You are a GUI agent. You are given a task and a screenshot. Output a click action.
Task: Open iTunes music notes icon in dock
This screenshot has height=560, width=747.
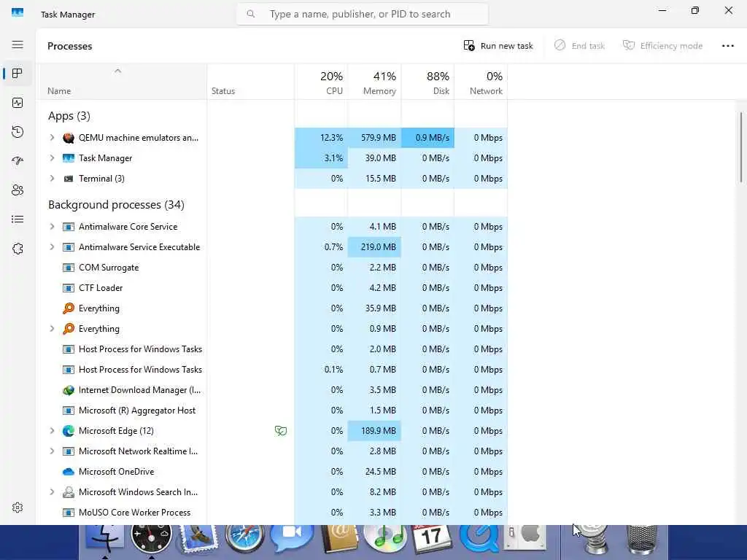(x=386, y=540)
